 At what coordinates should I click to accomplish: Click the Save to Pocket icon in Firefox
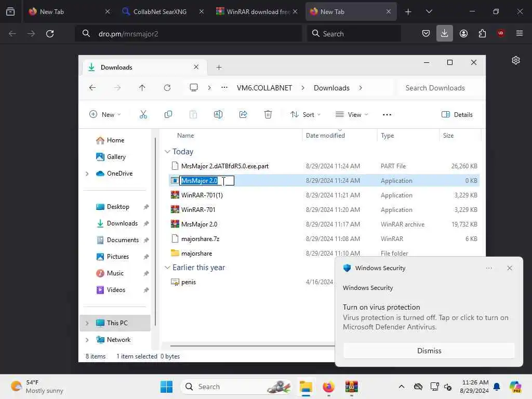coord(426,33)
